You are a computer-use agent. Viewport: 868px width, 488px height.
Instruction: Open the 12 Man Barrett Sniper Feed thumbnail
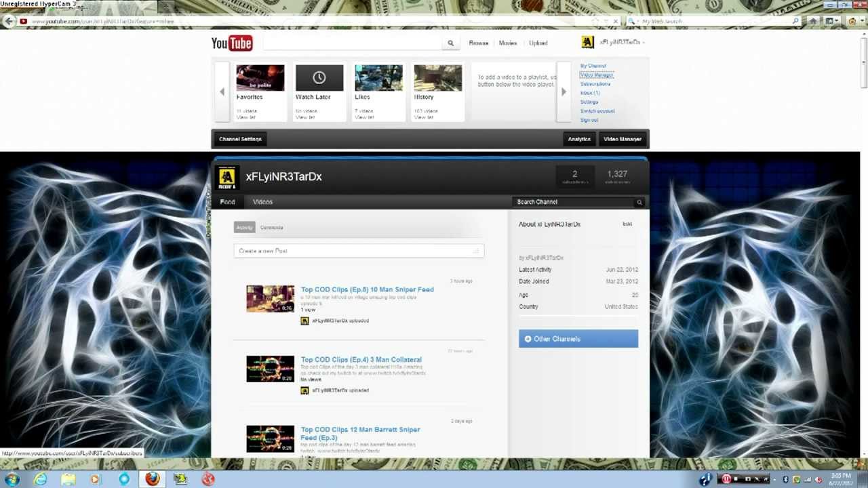tap(270, 439)
